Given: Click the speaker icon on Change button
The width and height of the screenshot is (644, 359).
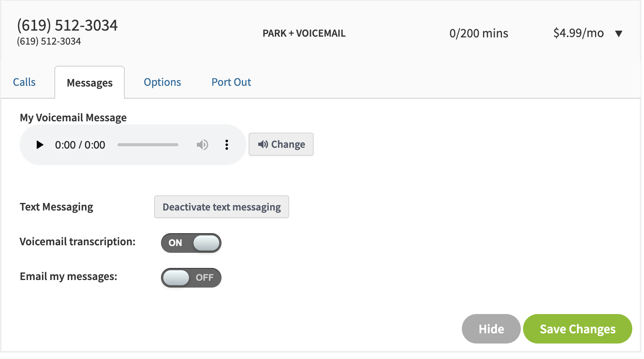Looking at the screenshot, I should [263, 144].
